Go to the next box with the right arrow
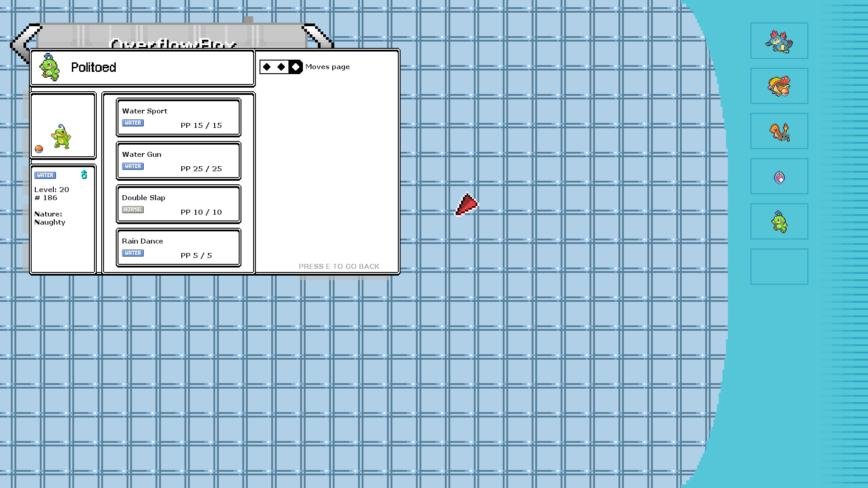 pyautogui.click(x=319, y=36)
